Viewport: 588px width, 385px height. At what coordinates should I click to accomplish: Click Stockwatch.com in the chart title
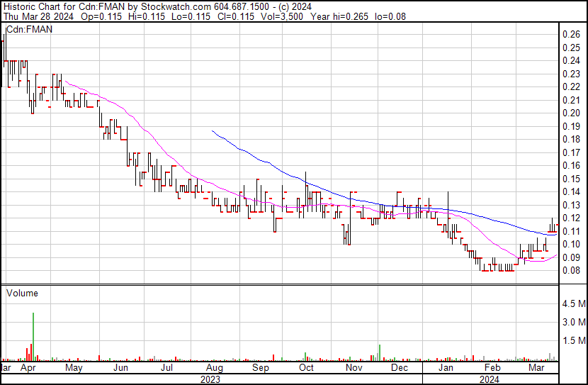[176, 7]
